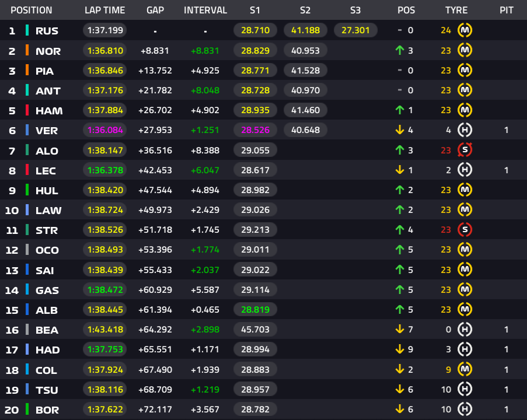Click the hard tyre icon for BEA
Image resolution: width=527 pixels, height=420 pixels.
(465, 329)
